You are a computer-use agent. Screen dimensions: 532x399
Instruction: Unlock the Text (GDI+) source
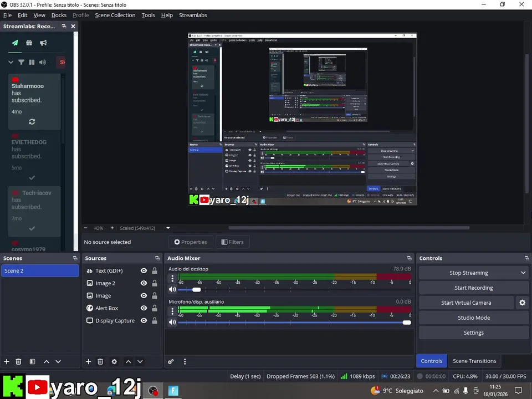point(155,270)
